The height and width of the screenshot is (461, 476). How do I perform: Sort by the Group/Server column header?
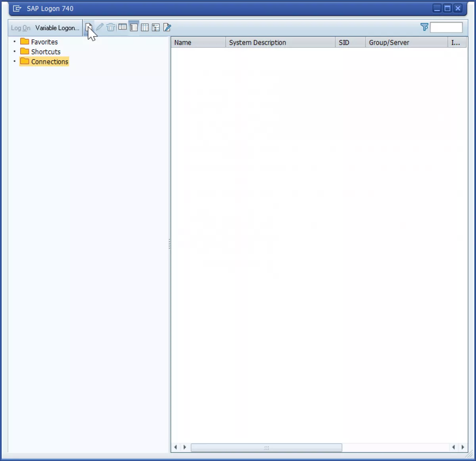click(407, 42)
